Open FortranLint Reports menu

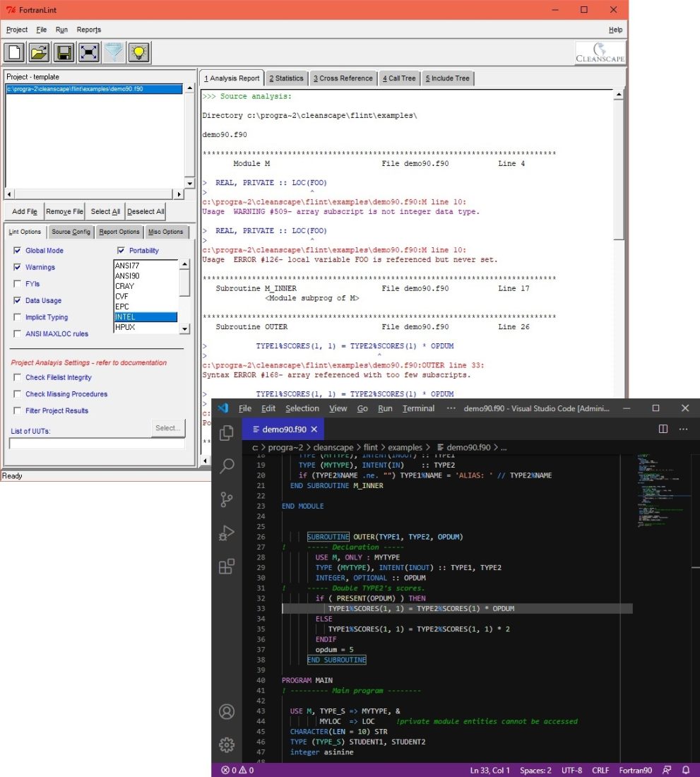(89, 30)
